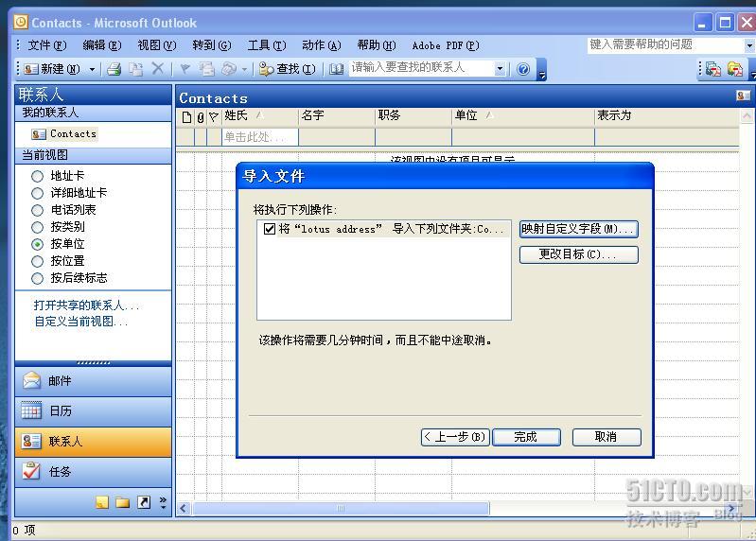
Task: Expand the help question box dropdown
Action: pos(749,45)
